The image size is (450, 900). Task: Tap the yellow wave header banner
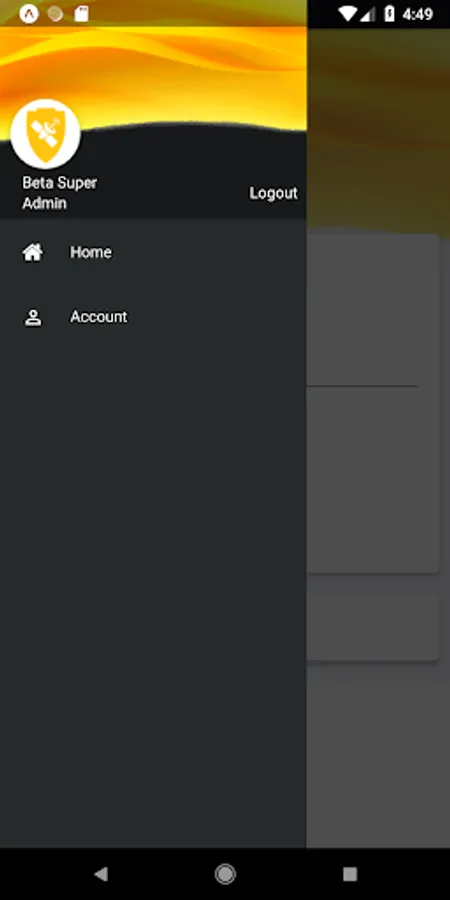(153, 75)
